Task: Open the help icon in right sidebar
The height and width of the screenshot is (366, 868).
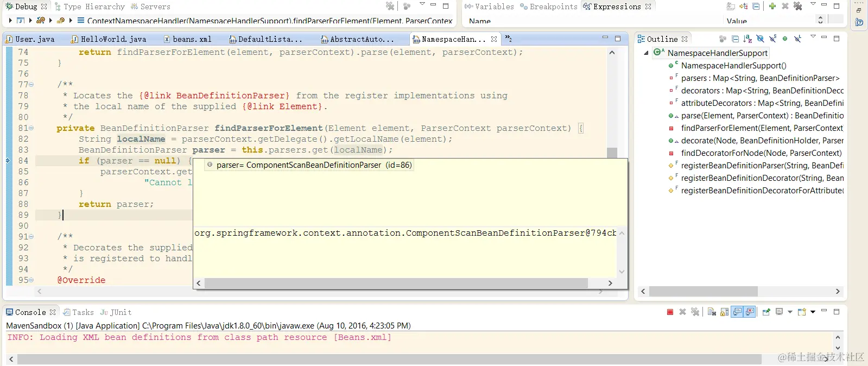Action: (x=859, y=22)
